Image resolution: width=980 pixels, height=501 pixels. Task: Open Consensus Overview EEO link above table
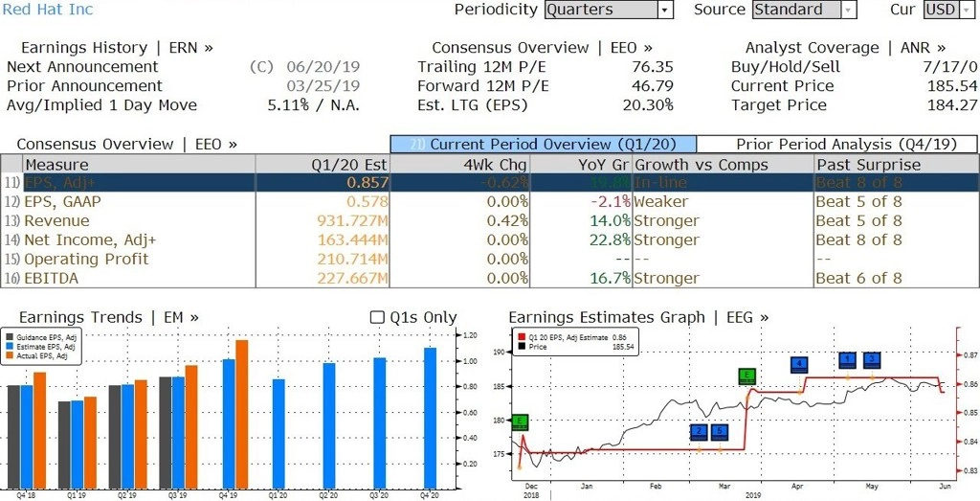point(127,144)
